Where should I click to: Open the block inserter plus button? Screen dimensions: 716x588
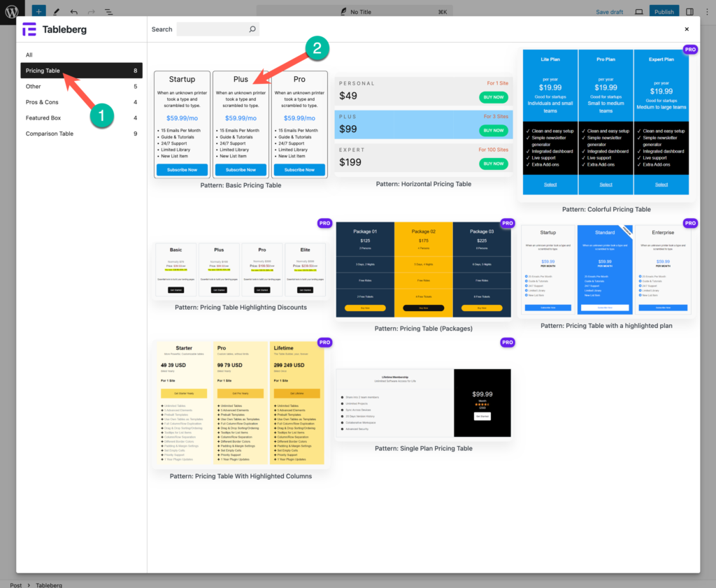point(38,12)
